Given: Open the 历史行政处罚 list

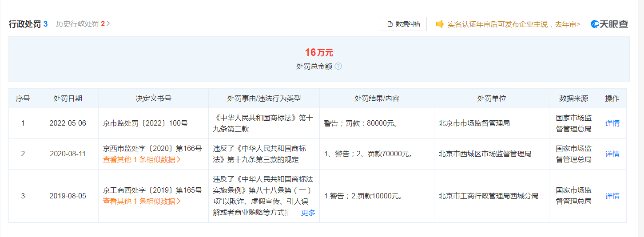Looking at the screenshot, I should (83, 24).
